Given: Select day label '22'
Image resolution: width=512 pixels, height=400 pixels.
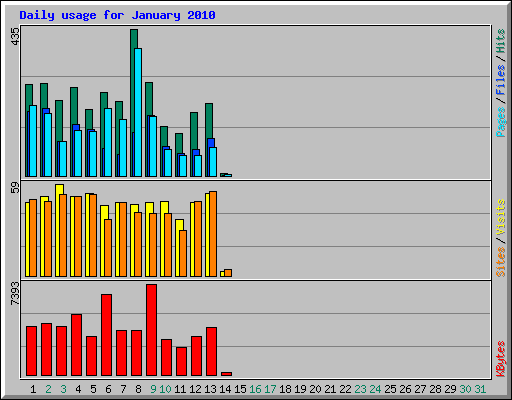Looking at the screenshot, I should click(x=345, y=389).
